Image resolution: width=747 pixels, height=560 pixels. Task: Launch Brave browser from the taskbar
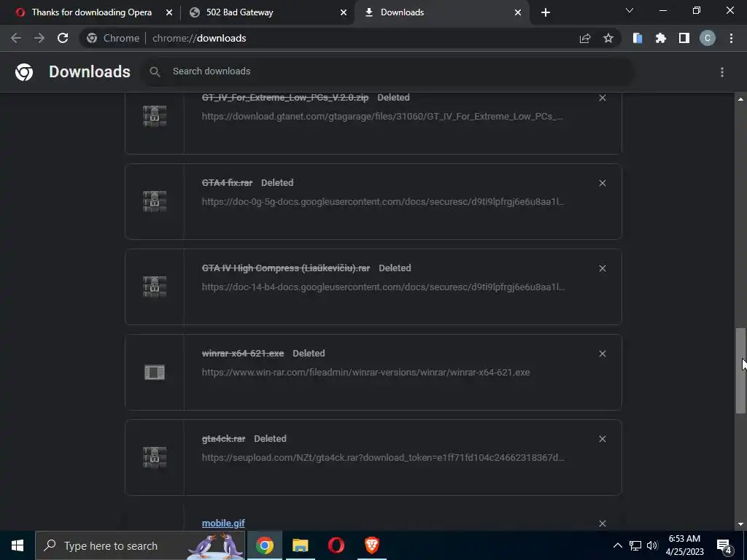tap(371, 545)
